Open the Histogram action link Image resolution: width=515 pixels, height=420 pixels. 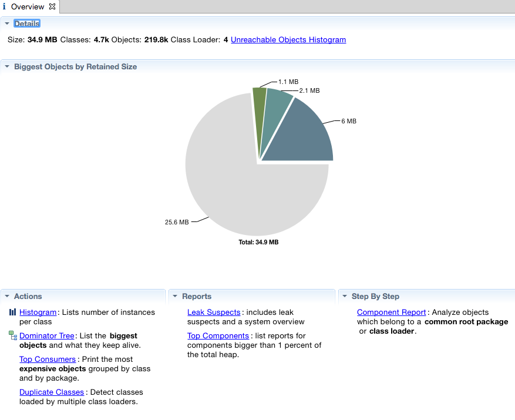(x=38, y=312)
